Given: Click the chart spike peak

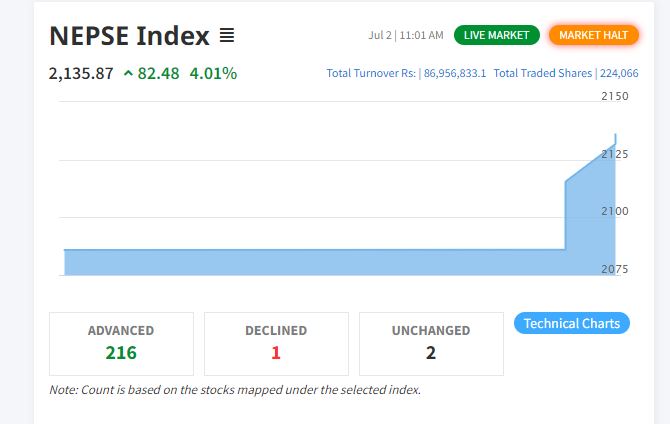Looking at the screenshot, I should pyautogui.click(x=615, y=138).
